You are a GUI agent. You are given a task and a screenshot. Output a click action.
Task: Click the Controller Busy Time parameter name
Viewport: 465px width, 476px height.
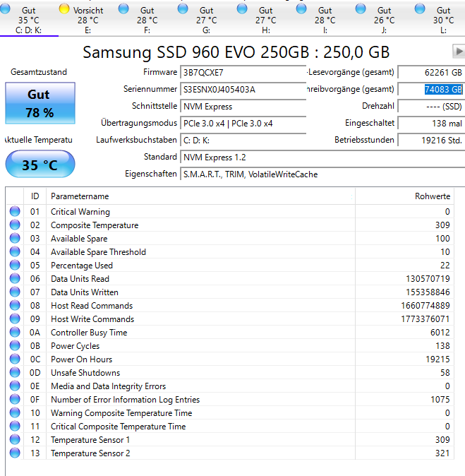[x=89, y=333]
